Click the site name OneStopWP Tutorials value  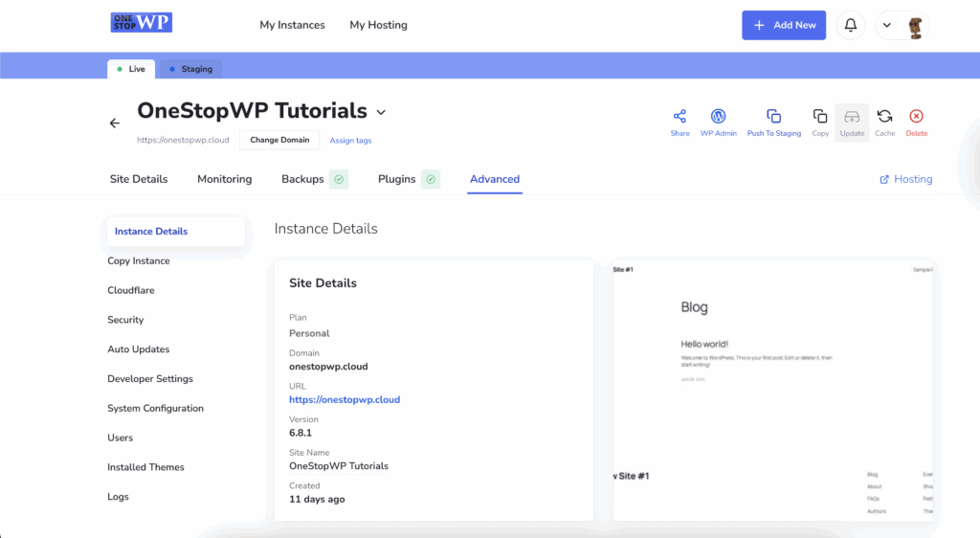click(339, 466)
